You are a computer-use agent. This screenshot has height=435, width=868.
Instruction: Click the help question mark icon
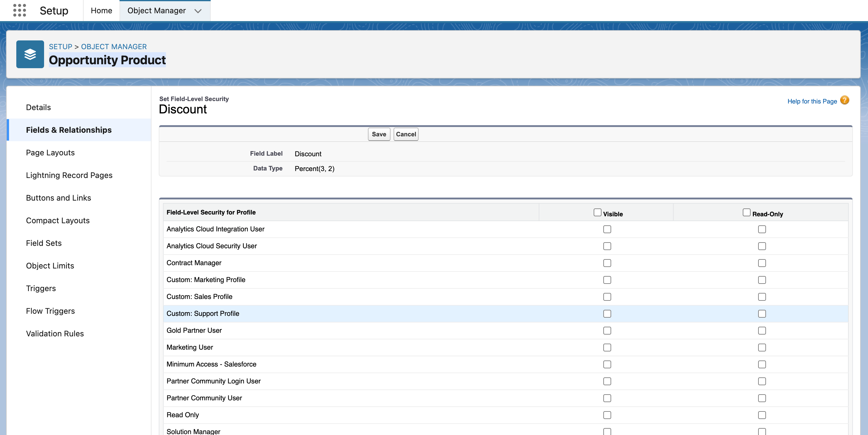tap(844, 100)
